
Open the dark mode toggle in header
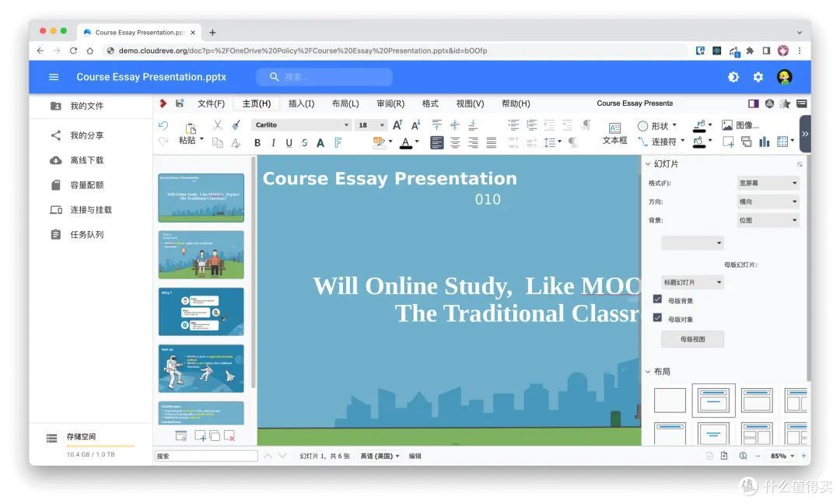pyautogui.click(x=733, y=77)
